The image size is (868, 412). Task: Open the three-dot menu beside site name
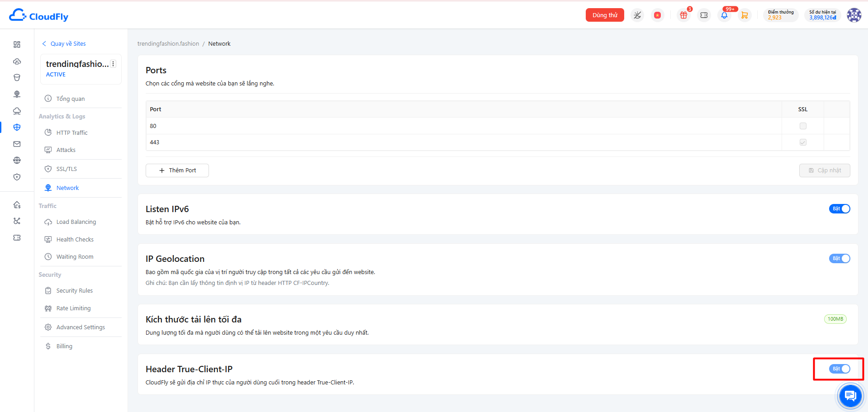click(x=113, y=64)
